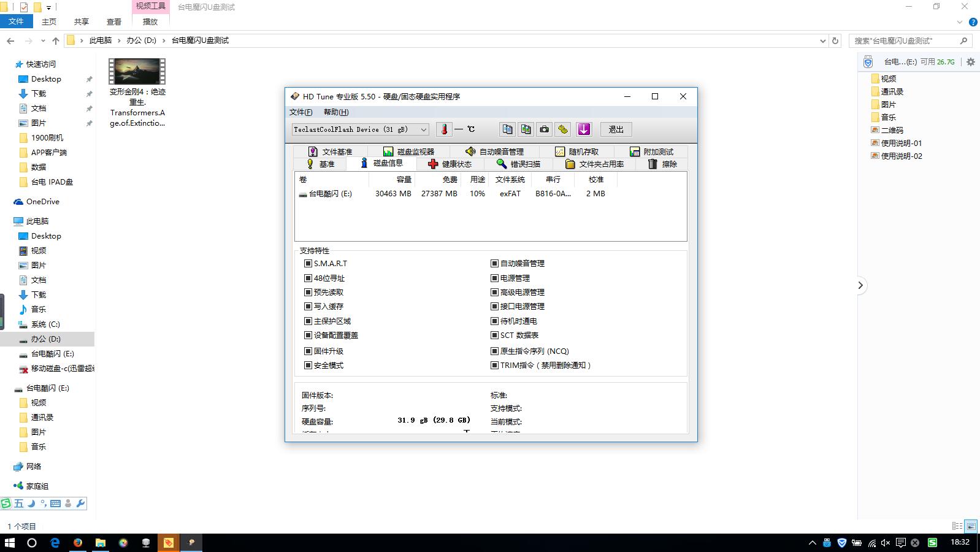The height and width of the screenshot is (552, 980).
Task: Click the purple download arrow icon
Action: tap(584, 129)
